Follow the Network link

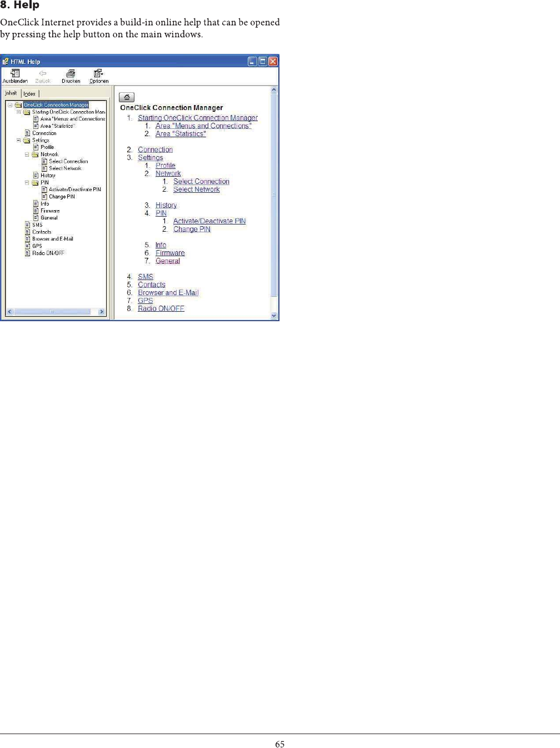point(168,173)
